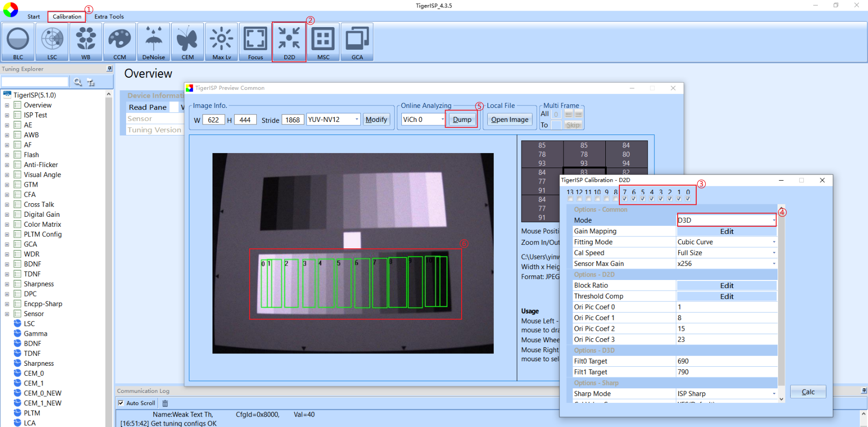Toggle the Auto Scroll checkbox
The width and height of the screenshot is (868, 427).
pyautogui.click(x=121, y=403)
